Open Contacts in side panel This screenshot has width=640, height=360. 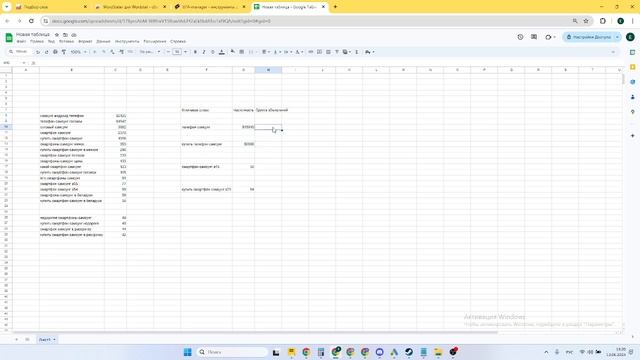point(632,97)
